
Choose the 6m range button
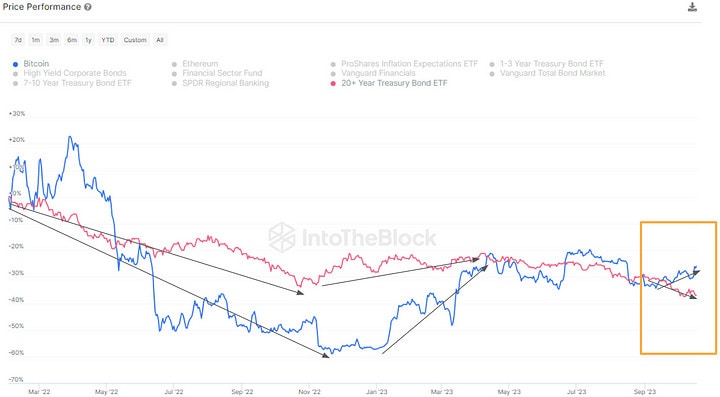coord(72,40)
